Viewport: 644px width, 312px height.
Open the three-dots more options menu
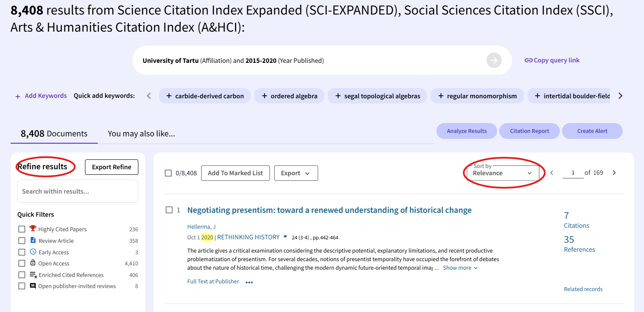click(x=249, y=283)
